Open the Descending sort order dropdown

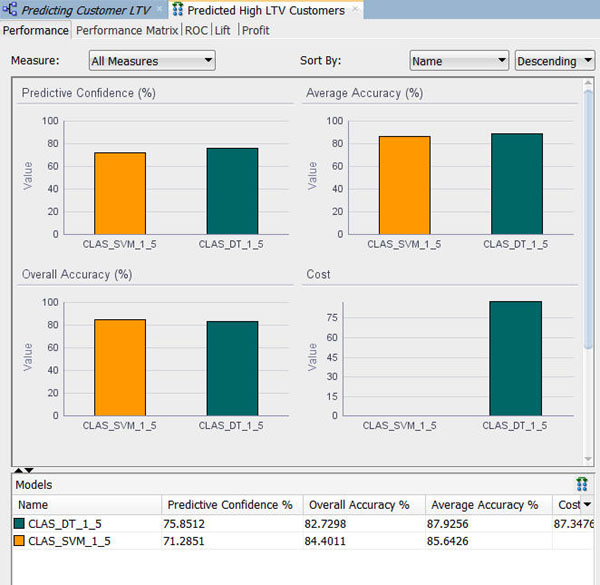coord(554,61)
